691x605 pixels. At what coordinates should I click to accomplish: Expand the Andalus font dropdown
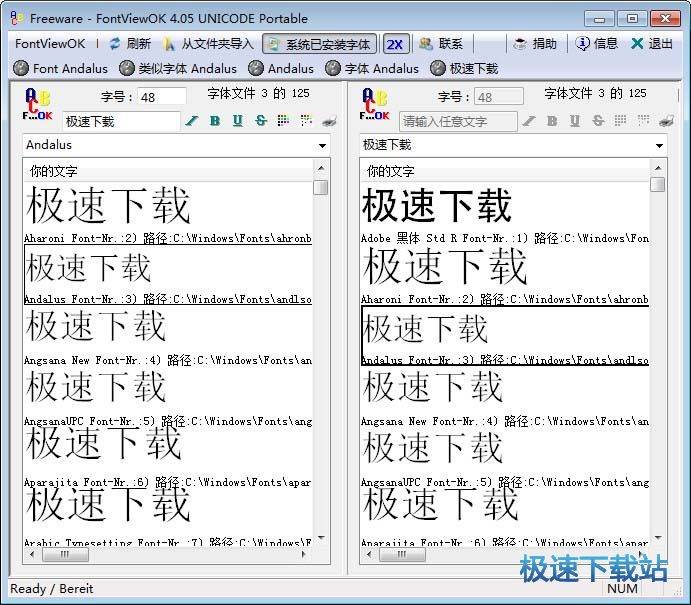tap(321, 145)
